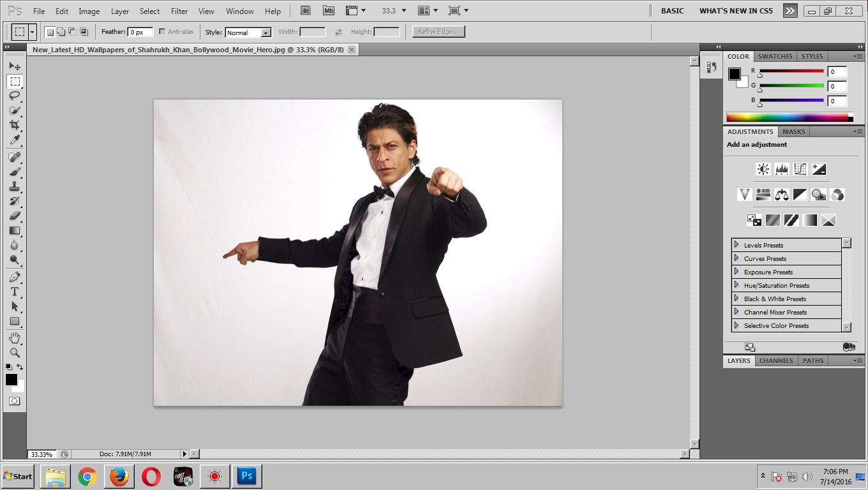Open WHAT'S NEW IN CS5
868x490 pixels.
[x=735, y=11]
